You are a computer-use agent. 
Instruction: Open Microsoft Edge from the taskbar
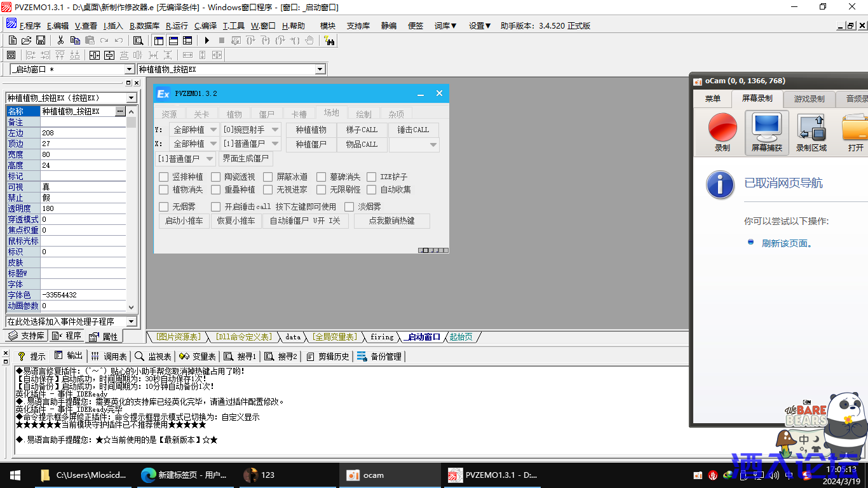[148, 475]
